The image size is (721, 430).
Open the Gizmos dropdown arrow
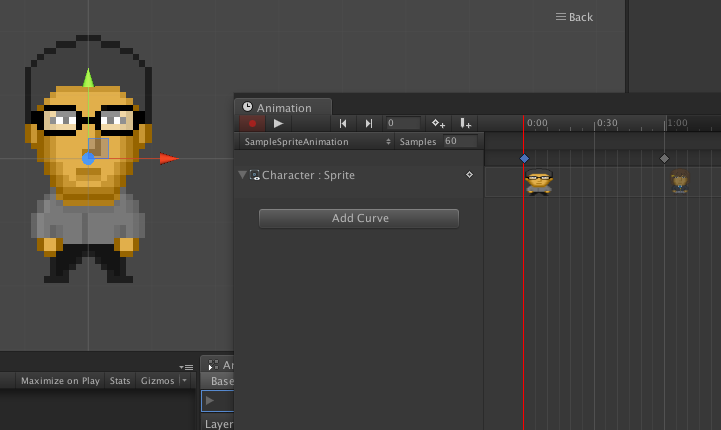tap(184, 381)
